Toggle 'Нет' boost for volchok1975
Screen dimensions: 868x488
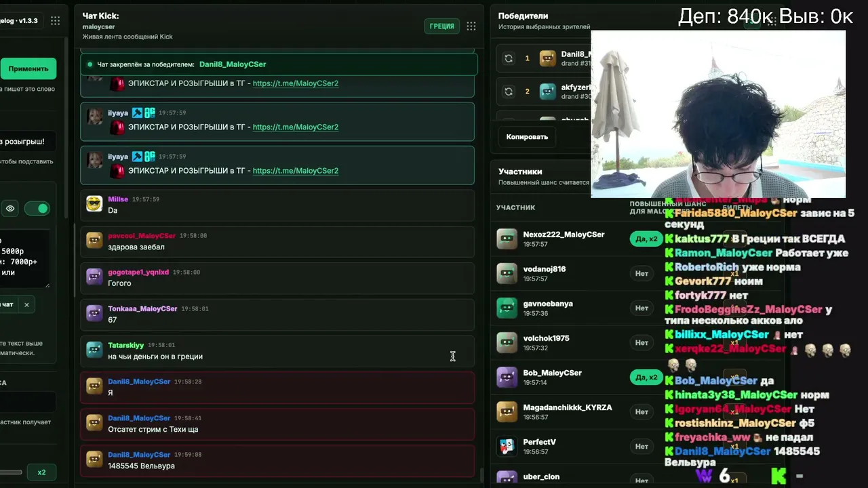[642, 342]
